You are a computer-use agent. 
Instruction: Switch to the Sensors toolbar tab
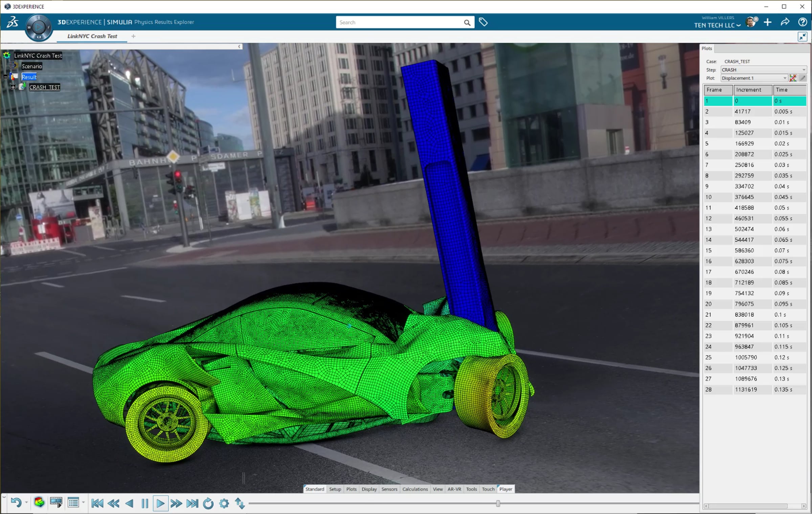click(389, 489)
